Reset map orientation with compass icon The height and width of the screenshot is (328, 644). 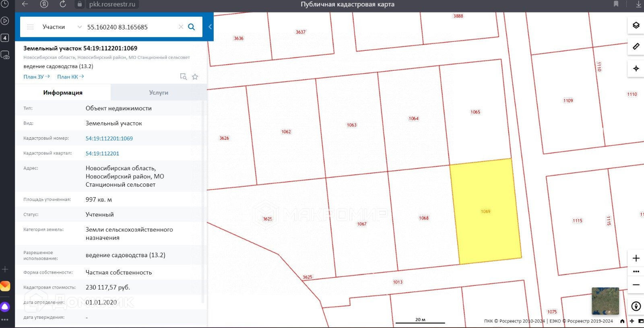636,306
